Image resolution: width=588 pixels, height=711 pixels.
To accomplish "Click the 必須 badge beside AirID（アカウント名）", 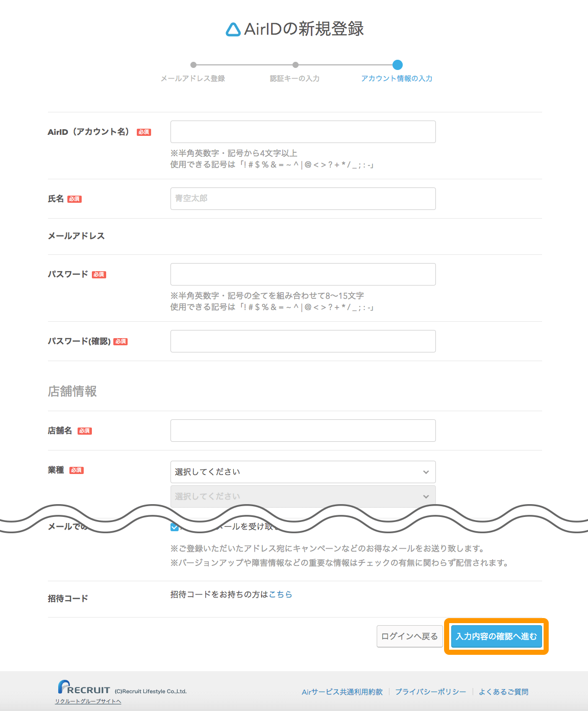I will click(x=144, y=132).
